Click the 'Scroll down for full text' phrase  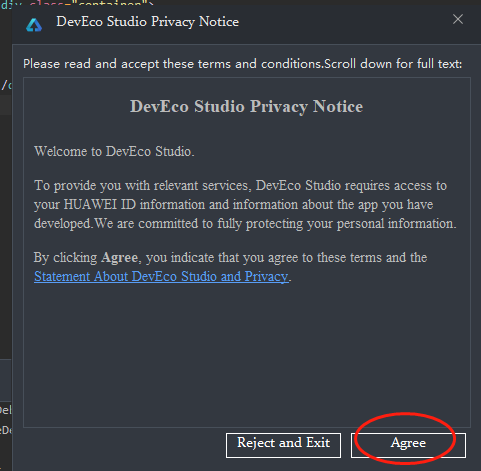393,64
